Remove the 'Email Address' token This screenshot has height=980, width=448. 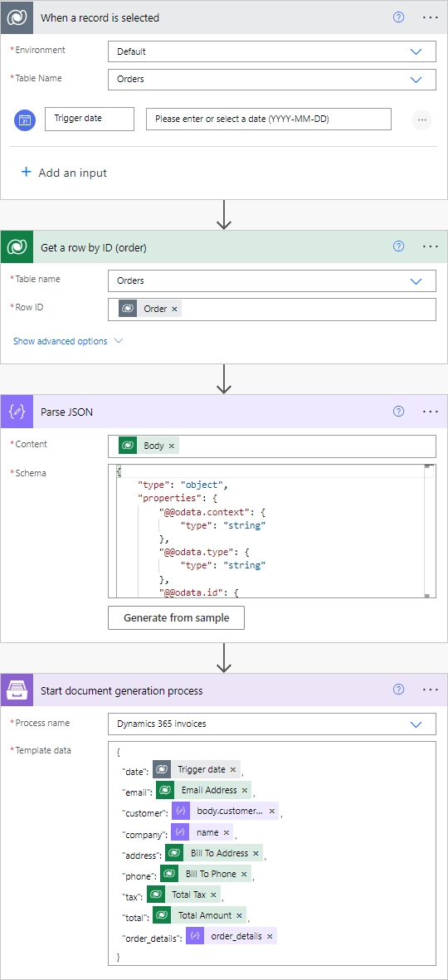244,791
